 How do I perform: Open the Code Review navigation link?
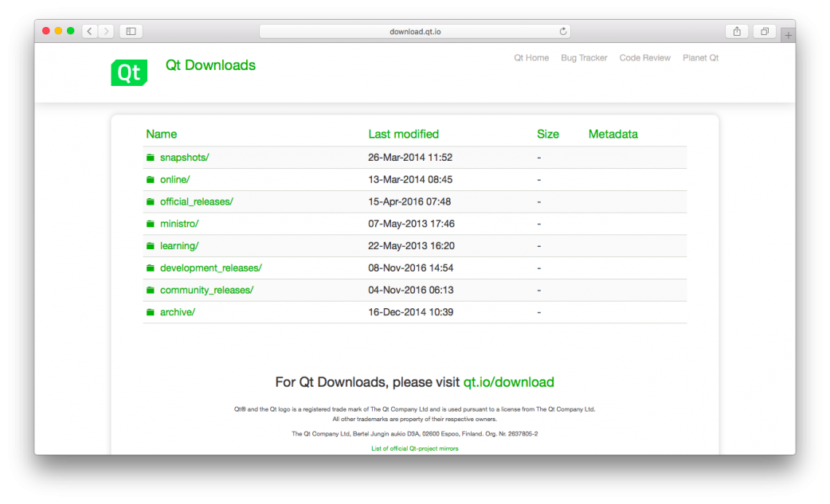click(x=644, y=58)
